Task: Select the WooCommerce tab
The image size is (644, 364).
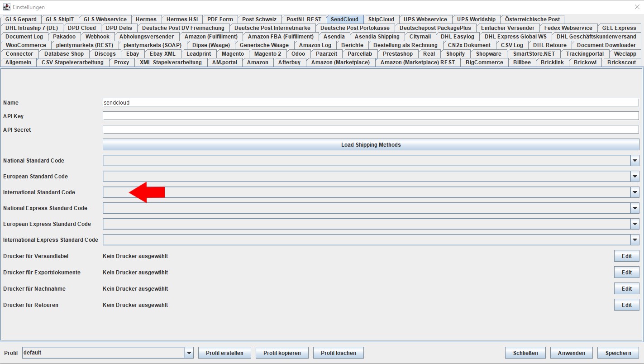Action: [x=26, y=45]
